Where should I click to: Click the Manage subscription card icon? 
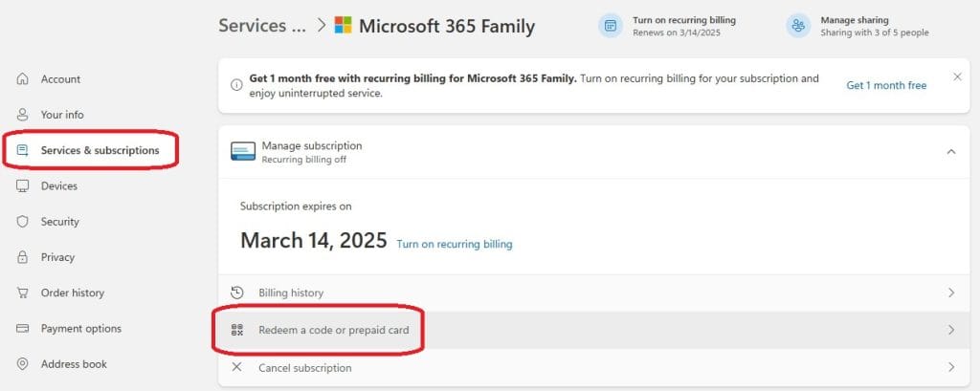(243, 151)
